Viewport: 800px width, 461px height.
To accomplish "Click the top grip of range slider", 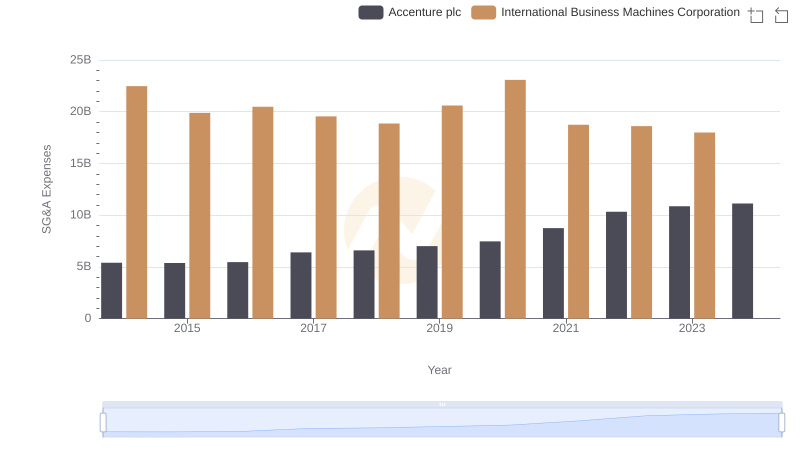I will [x=442, y=404].
